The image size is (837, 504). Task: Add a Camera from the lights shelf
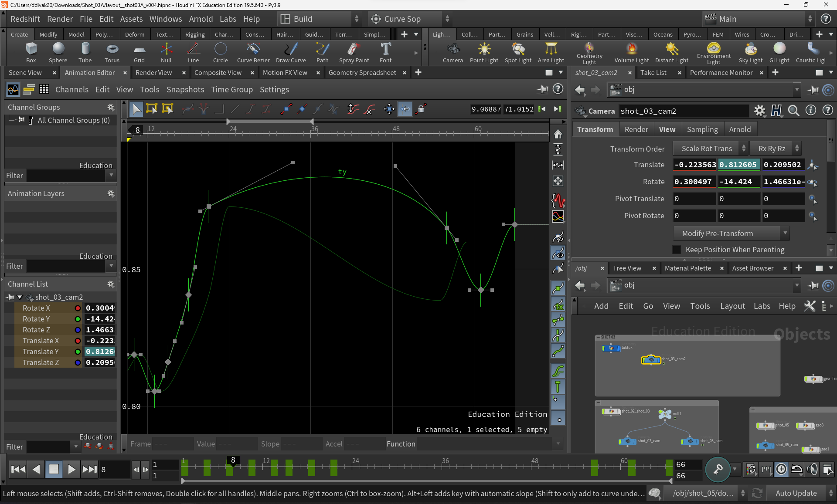pyautogui.click(x=453, y=52)
